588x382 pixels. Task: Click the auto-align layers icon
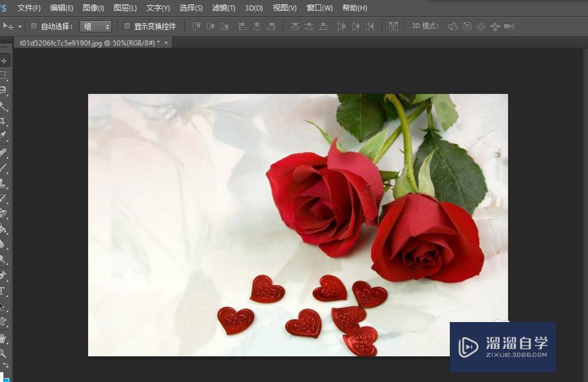click(x=393, y=26)
